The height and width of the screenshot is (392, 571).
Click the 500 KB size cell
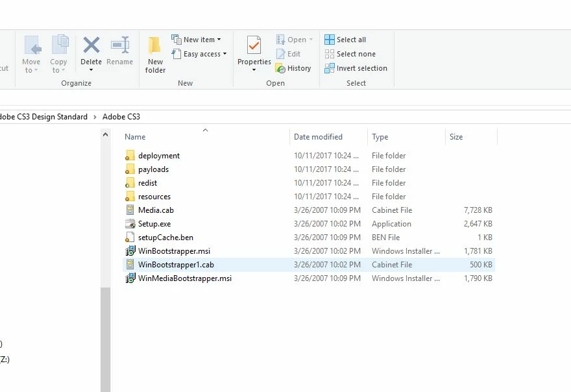481,265
